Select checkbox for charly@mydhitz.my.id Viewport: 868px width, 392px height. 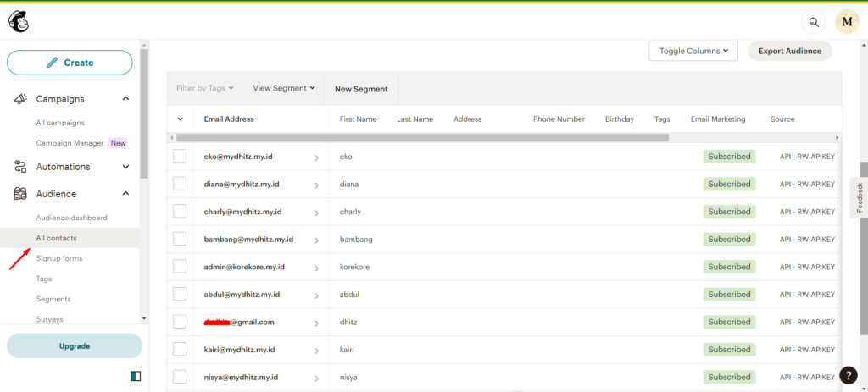180,212
